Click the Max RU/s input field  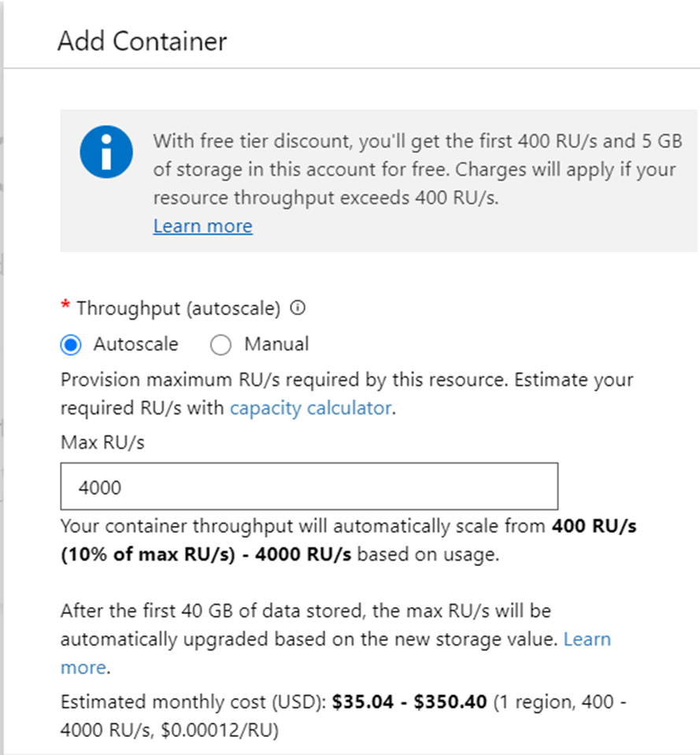click(x=309, y=487)
